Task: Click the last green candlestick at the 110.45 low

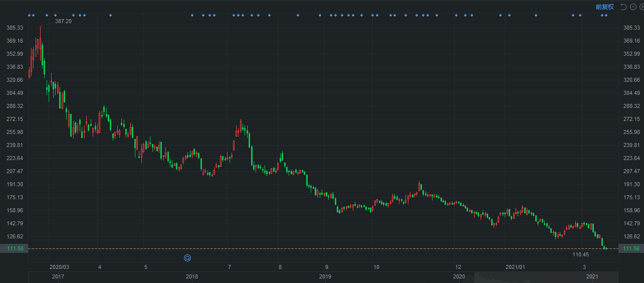Action: 606,248
